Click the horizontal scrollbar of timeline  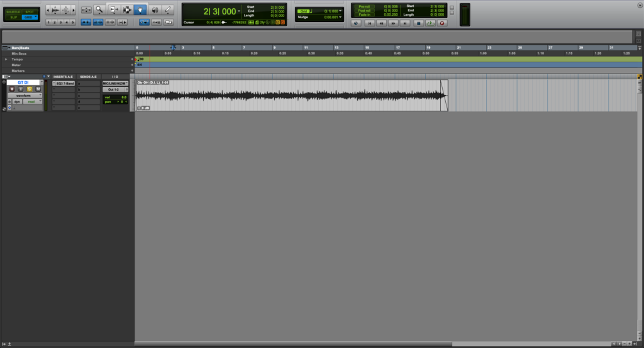pyautogui.click(x=293, y=344)
